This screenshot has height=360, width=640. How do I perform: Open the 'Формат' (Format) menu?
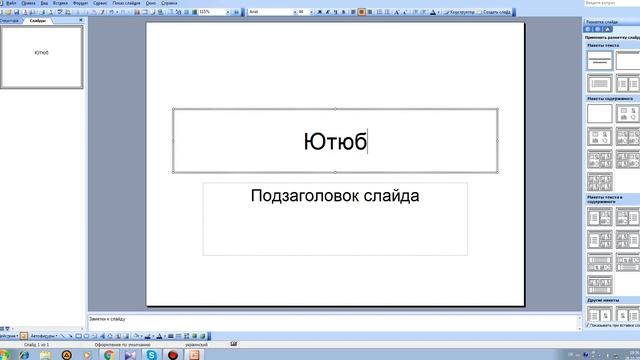pyautogui.click(x=80, y=3)
